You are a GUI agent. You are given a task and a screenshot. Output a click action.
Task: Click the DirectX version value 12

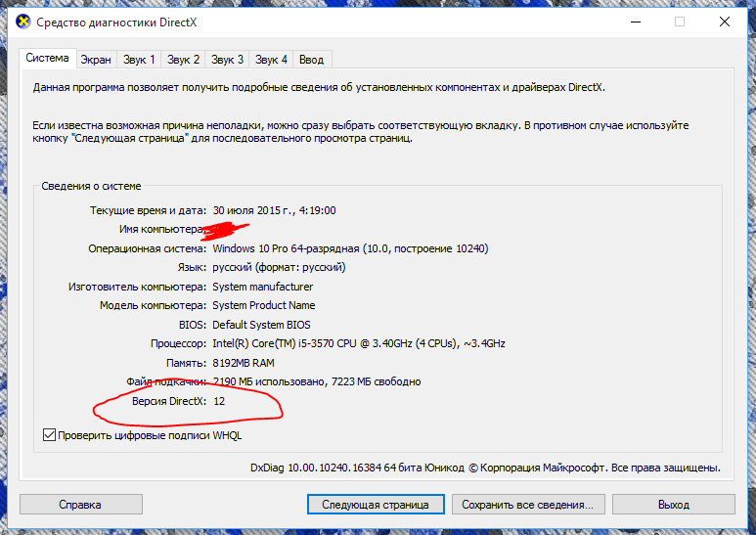[x=219, y=401]
